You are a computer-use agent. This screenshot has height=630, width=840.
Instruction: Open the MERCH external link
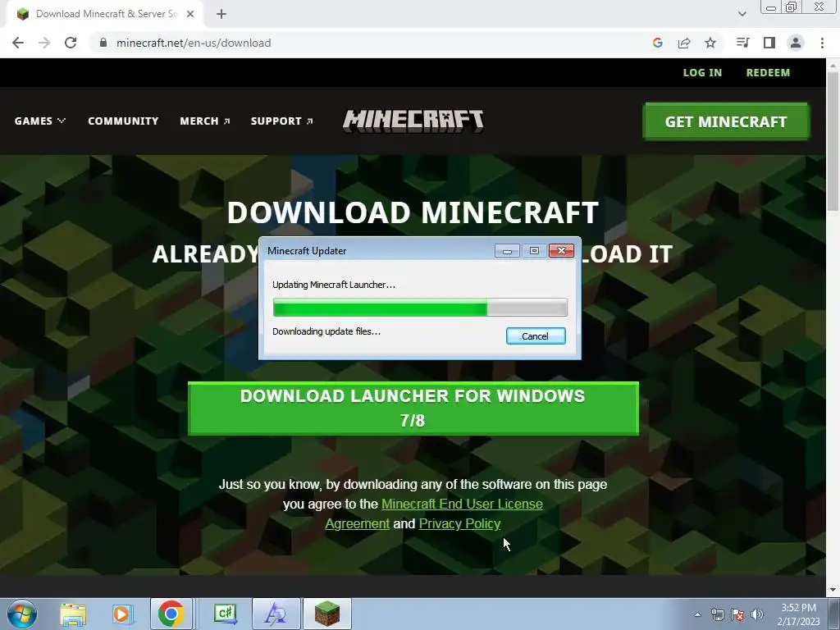tap(204, 121)
